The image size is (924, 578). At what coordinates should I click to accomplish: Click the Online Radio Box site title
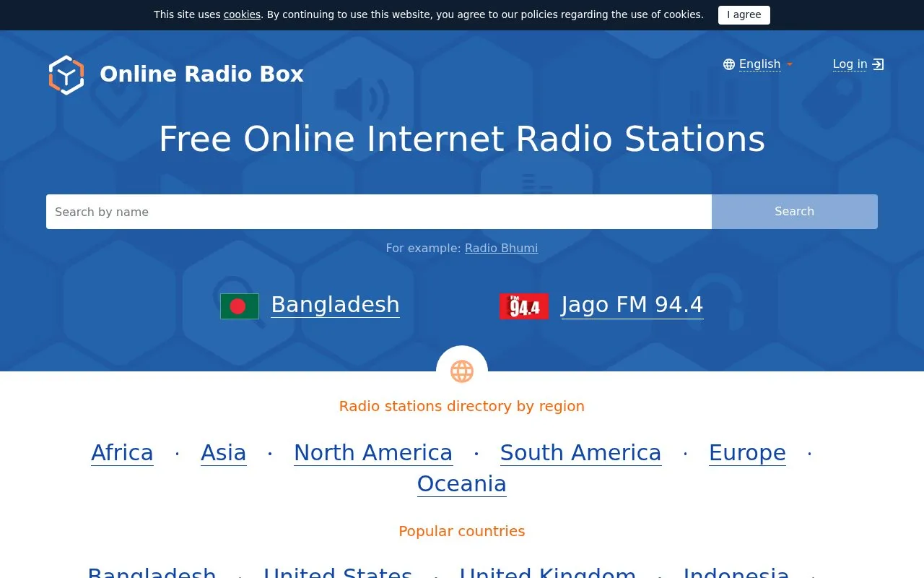[201, 74]
